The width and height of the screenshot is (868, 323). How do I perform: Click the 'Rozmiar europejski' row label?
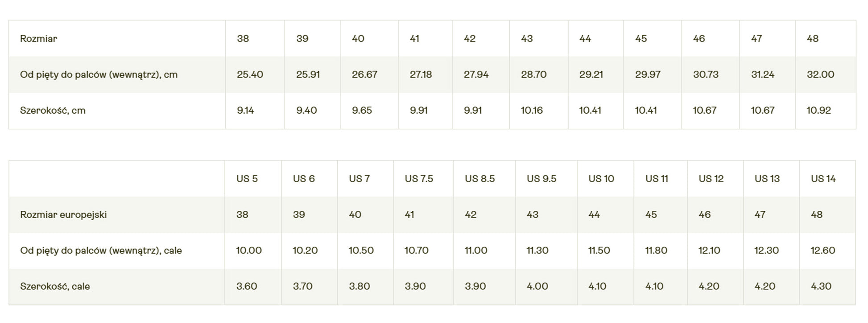pos(63,215)
